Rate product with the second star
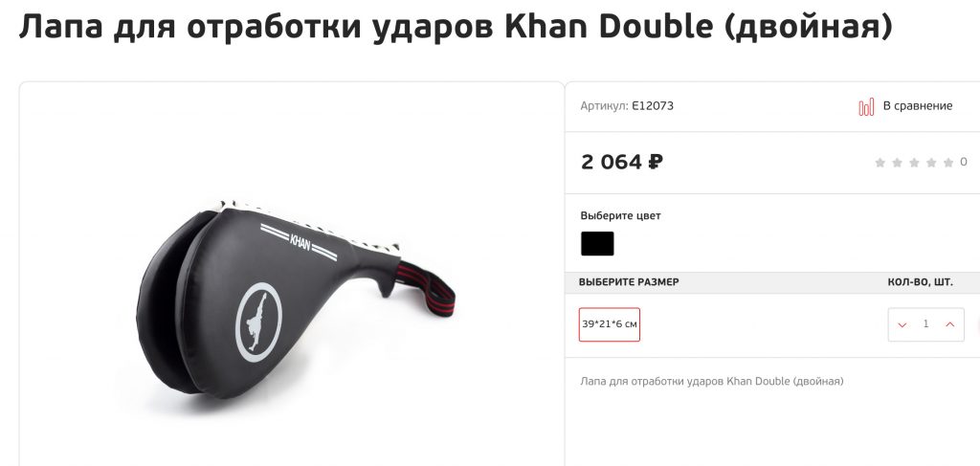This screenshot has width=980, height=466. click(x=897, y=163)
